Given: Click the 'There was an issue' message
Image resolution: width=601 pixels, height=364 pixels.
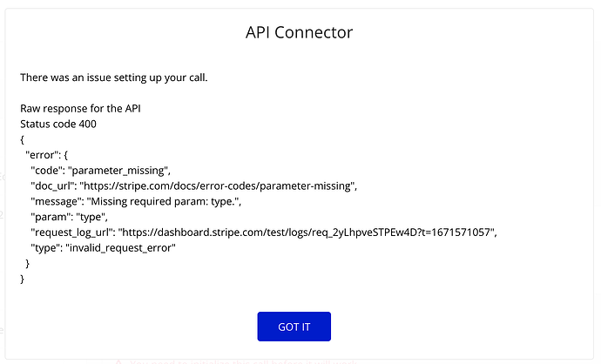Looking at the screenshot, I should click(x=114, y=78).
